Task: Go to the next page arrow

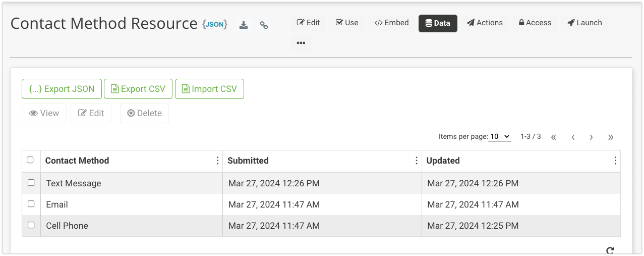Action: coord(591,137)
